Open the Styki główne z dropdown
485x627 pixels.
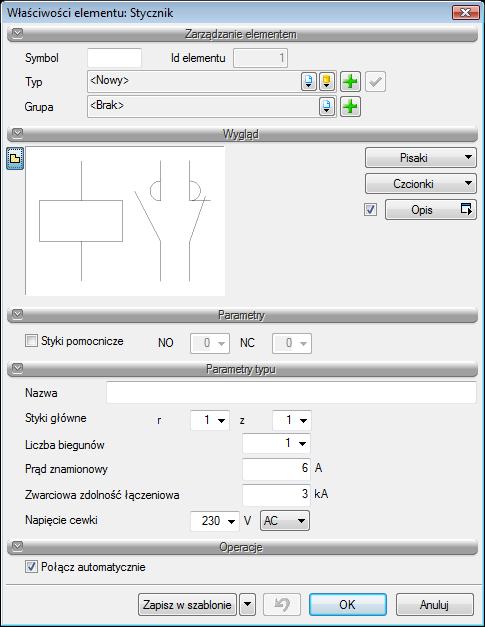[292, 420]
